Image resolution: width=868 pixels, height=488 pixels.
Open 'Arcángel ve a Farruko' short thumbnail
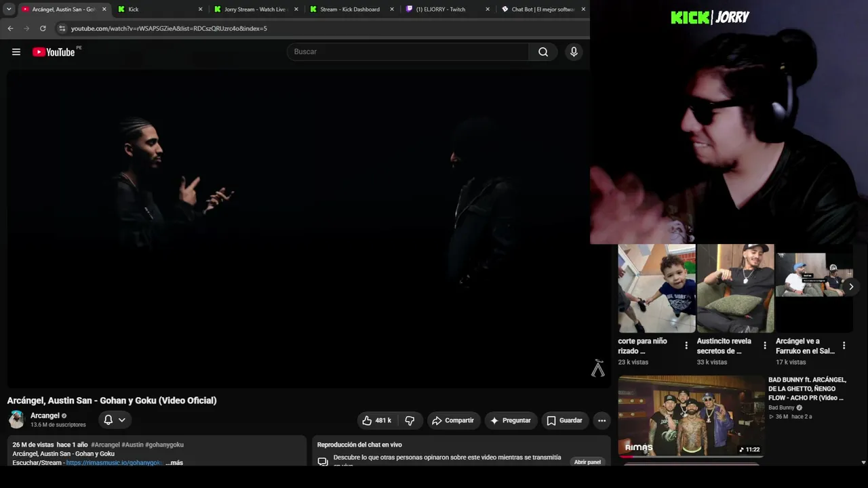click(814, 288)
